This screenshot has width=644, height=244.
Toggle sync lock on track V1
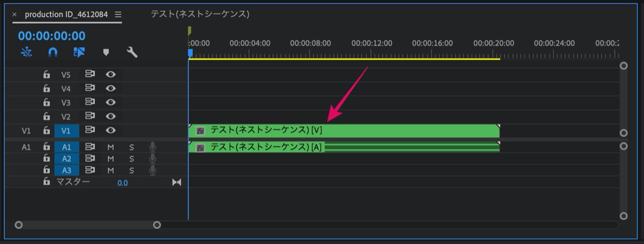tap(90, 131)
